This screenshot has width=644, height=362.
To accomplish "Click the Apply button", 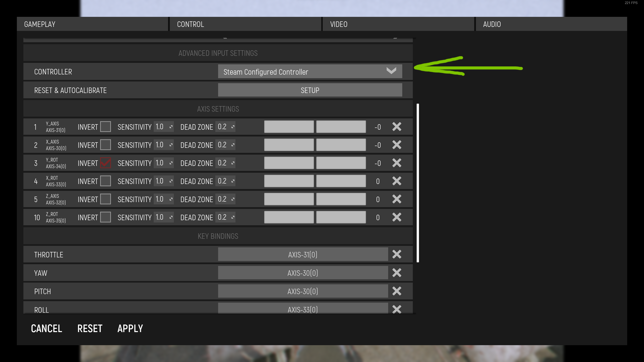I will pyautogui.click(x=130, y=329).
